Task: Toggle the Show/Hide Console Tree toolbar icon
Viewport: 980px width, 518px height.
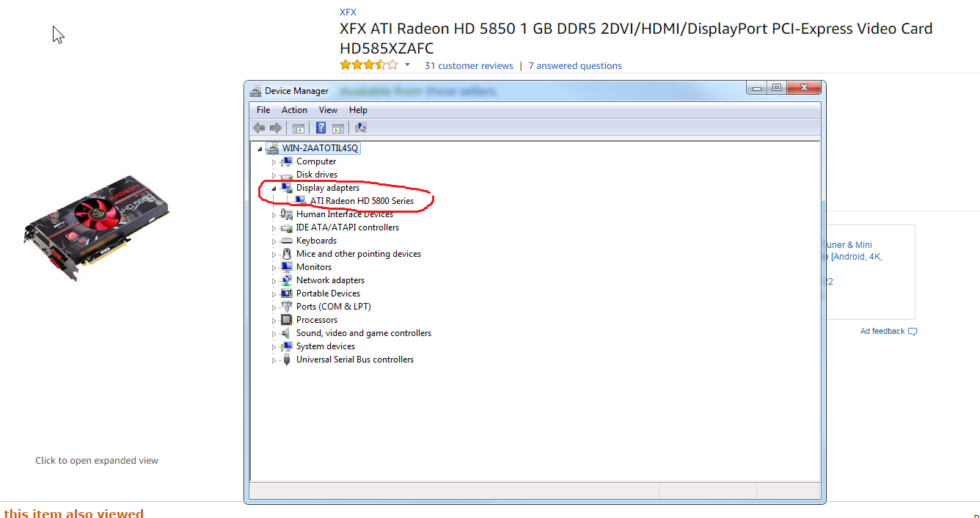Action: 299,128
